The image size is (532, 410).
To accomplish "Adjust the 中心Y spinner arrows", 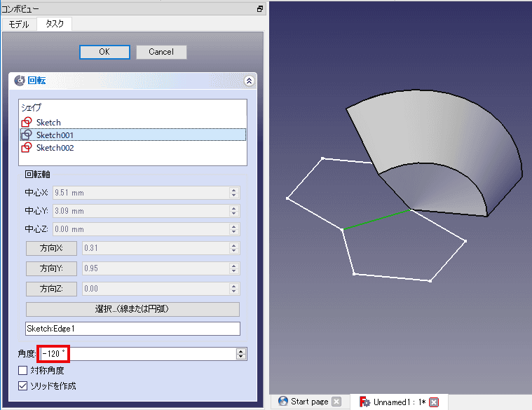I will pos(234,211).
